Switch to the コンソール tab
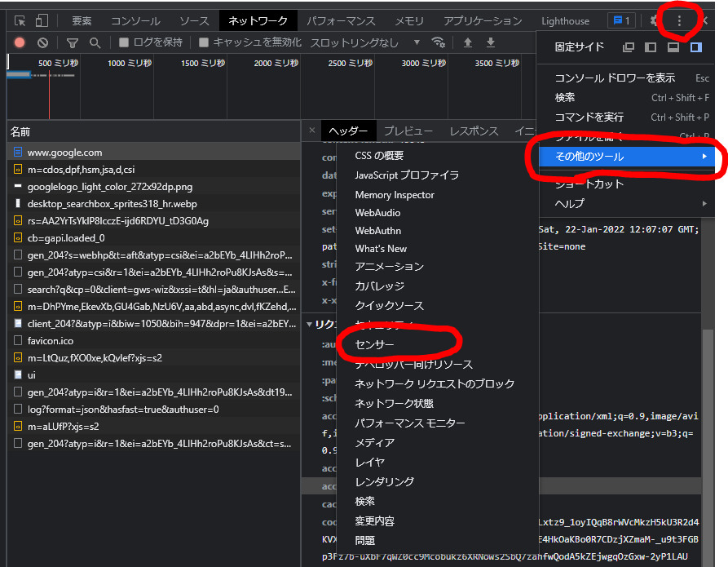Viewport: 728px width, 567px height. tap(135, 21)
